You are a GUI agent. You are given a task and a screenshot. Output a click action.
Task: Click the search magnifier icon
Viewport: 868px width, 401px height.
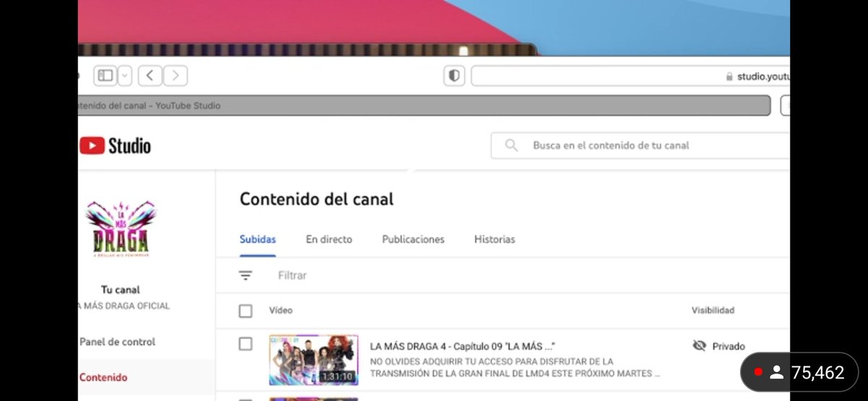tap(511, 145)
